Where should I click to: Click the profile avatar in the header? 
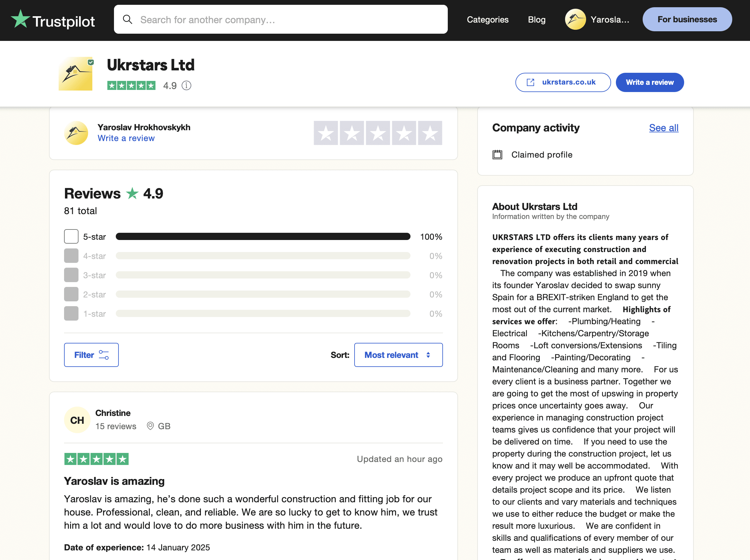tap(575, 19)
